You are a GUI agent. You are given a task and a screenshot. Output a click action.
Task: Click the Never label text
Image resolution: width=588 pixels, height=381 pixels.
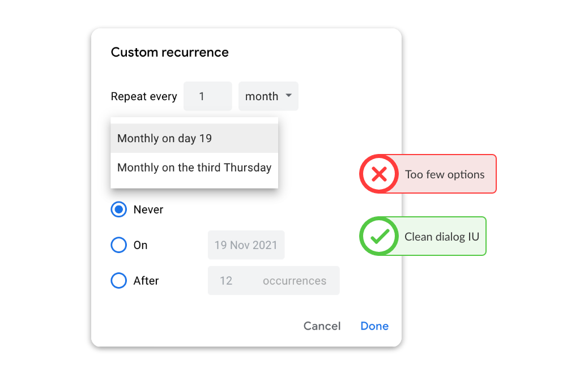(x=148, y=209)
